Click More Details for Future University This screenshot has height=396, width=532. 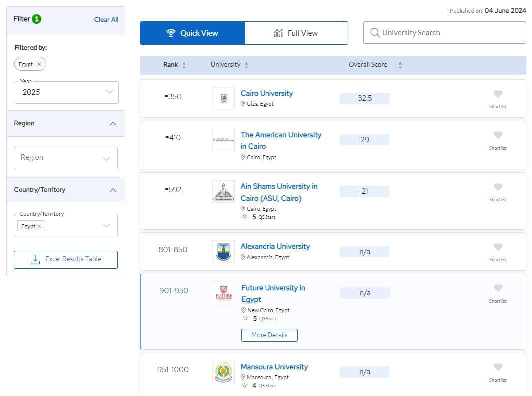[x=269, y=335]
